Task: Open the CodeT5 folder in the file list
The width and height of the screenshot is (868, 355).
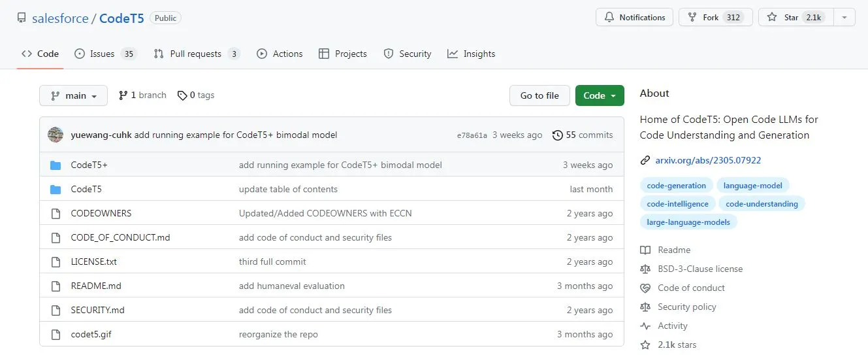Action: pos(86,190)
